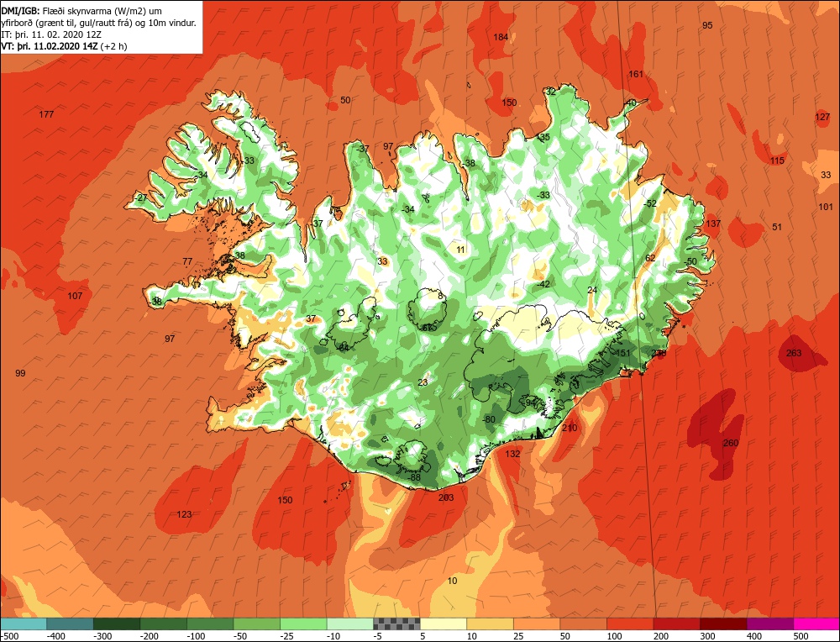This screenshot has height=642, width=840.
Task: Click the -42 flux value
Action: coord(543,284)
